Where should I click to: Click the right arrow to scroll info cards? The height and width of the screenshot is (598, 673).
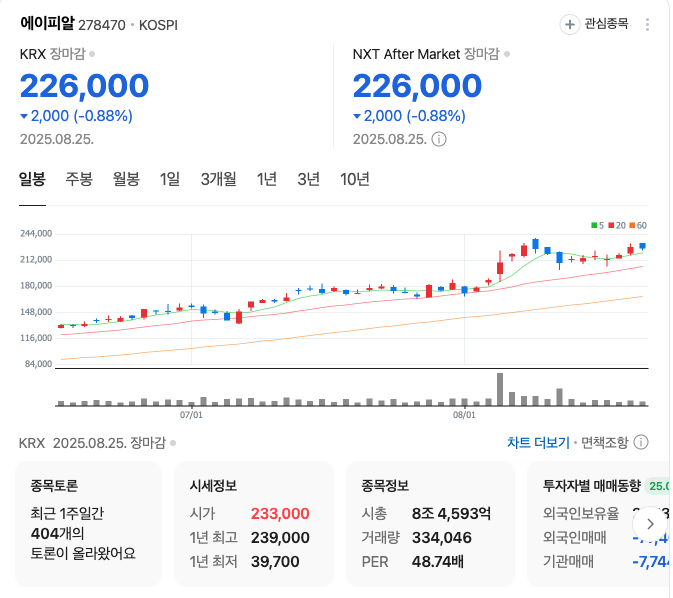650,524
